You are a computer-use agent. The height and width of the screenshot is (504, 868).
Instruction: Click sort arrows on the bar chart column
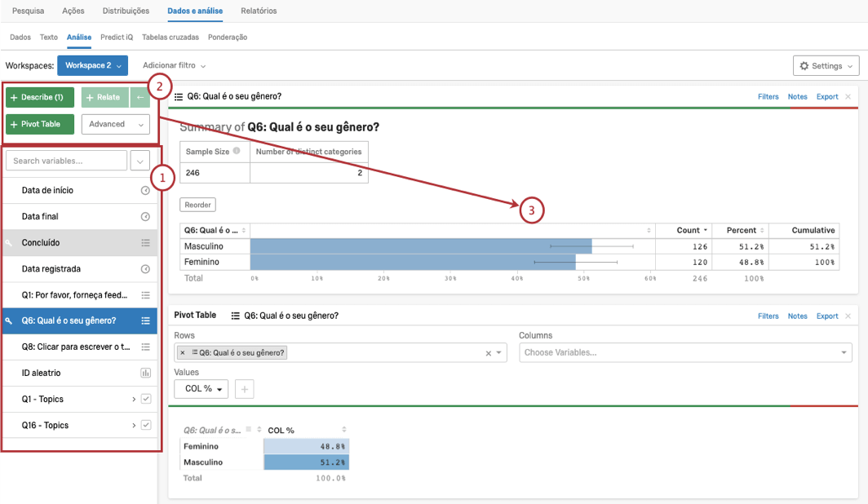pos(649,230)
